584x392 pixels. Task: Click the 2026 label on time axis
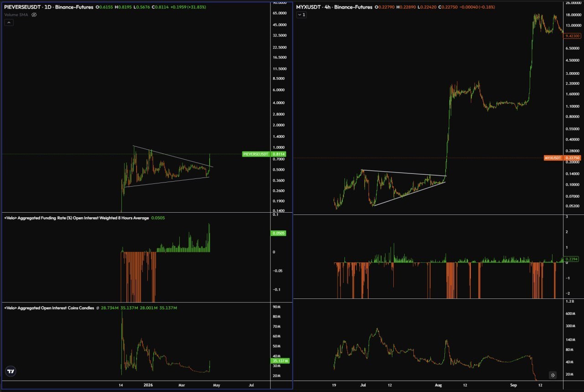click(x=148, y=385)
